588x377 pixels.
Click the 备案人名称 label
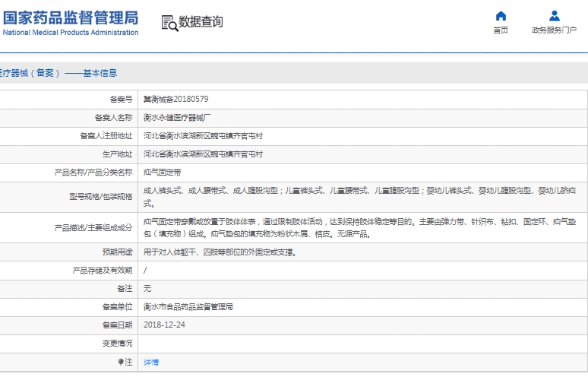point(114,118)
